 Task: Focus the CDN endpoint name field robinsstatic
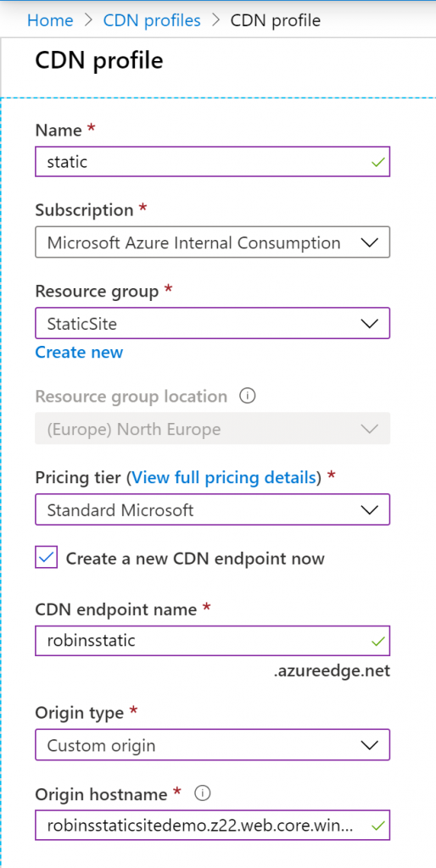click(213, 641)
